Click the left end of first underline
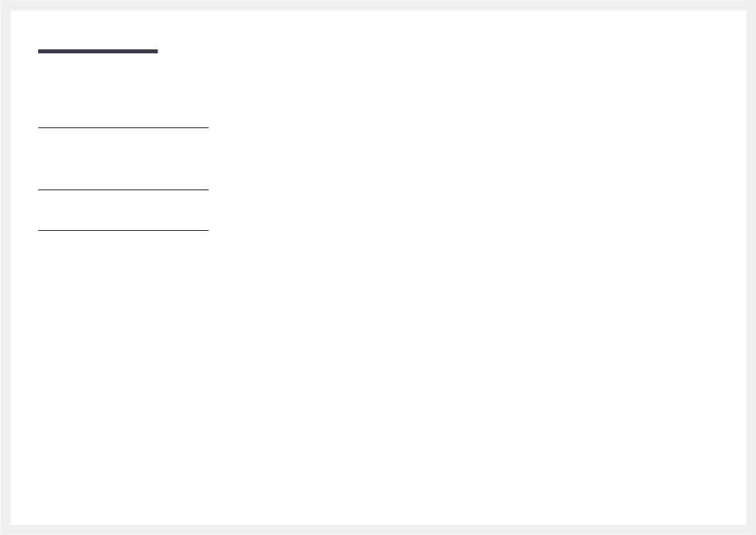This screenshot has width=756, height=535. pyautogui.click(x=40, y=128)
